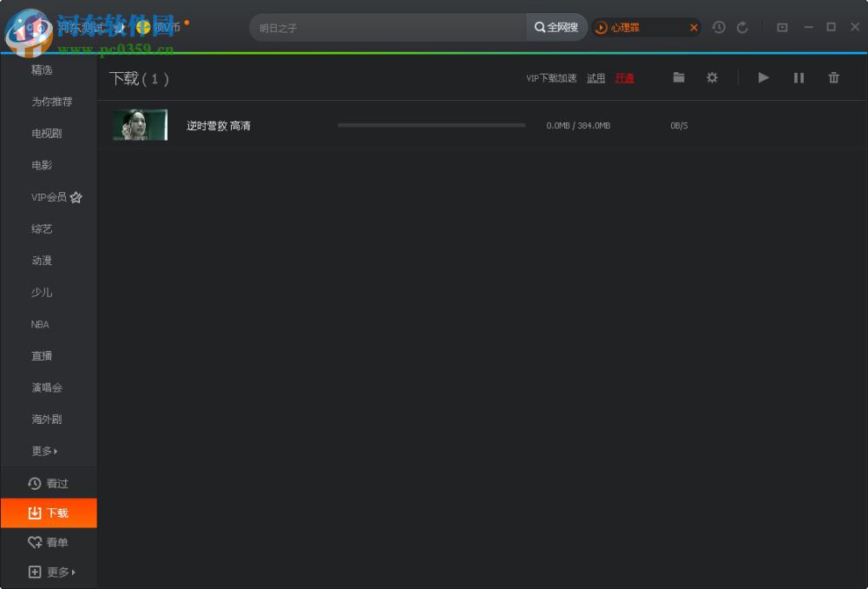Maximize the window
This screenshot has width=868, height=589.
(831, 27)
